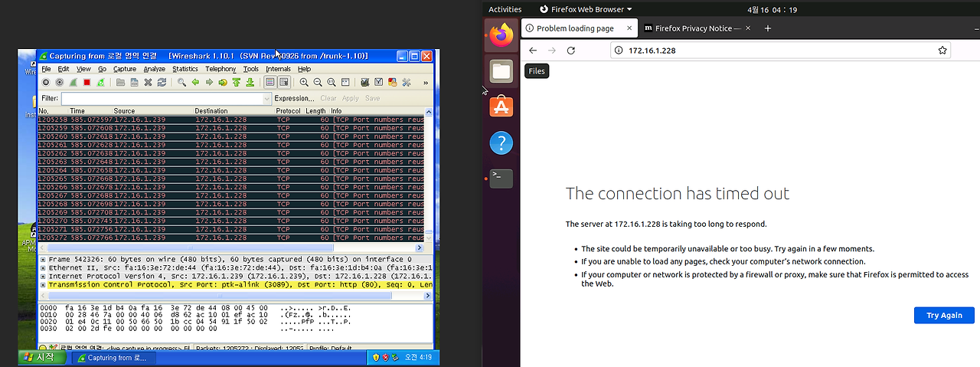Toggle auto scroll in live capture

point(284,82)
